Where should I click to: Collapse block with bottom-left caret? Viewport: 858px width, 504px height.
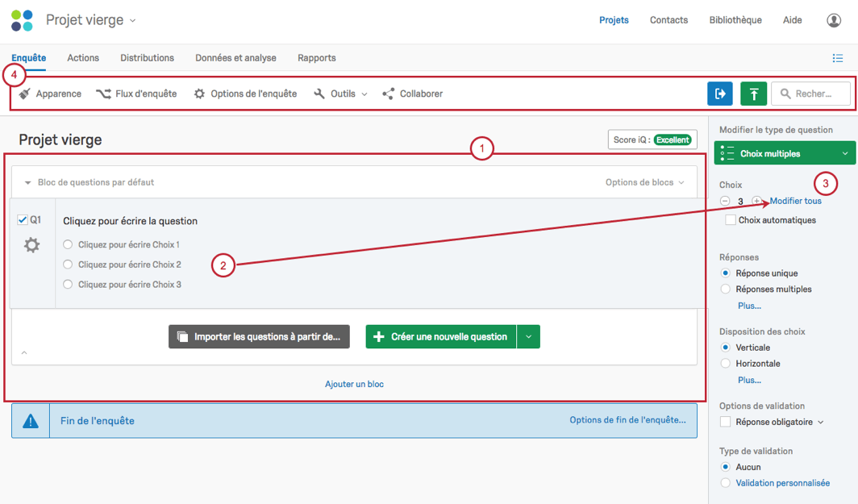coord(24,353)
